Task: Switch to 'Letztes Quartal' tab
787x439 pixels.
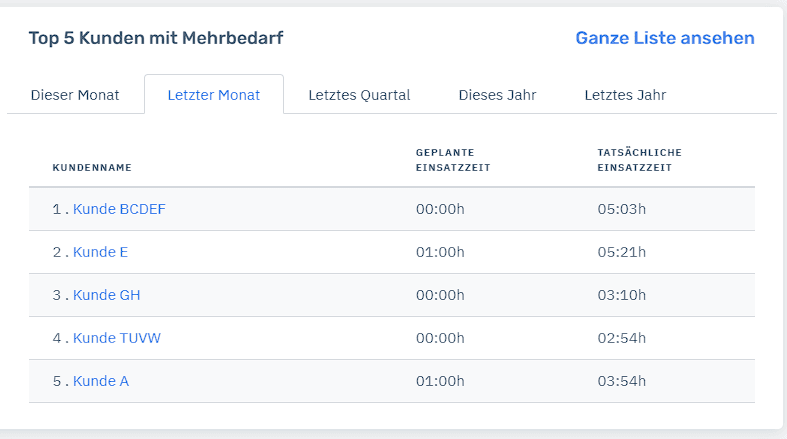Action: [x=359, y=95]
